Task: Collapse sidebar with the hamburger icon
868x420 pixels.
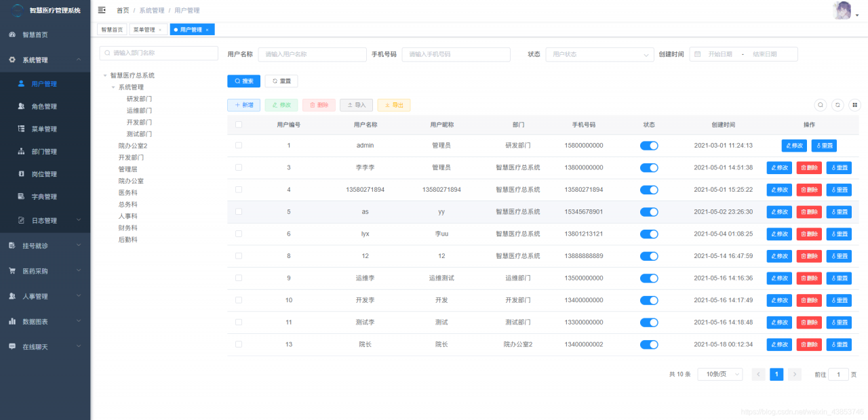Action: click(x=102, y=10)
